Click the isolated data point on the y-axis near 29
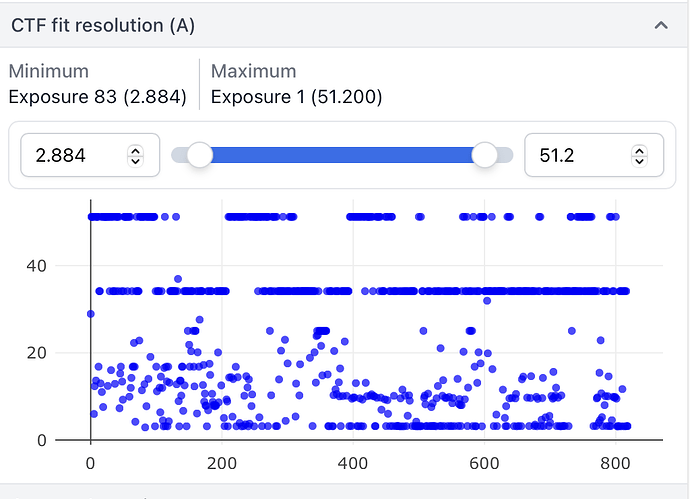This screenshot has height=499, width=690. coord(91,314)
